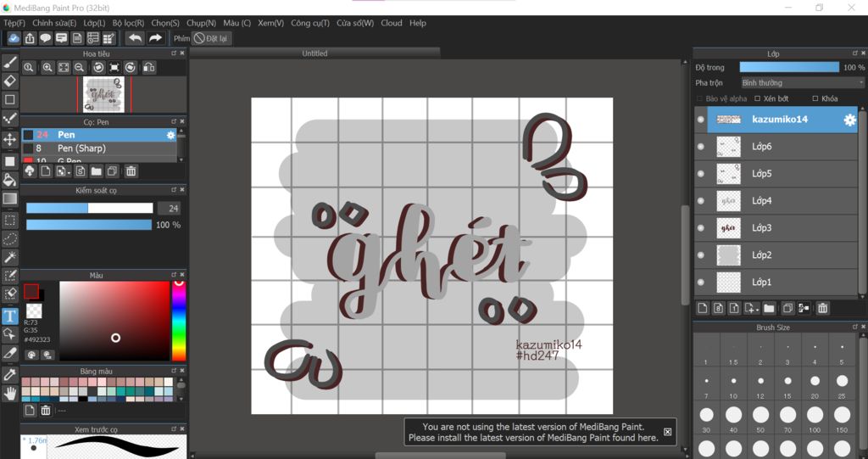Delete layer using the layer panel trash icon
868x459 pixels.
click(822, 308)
